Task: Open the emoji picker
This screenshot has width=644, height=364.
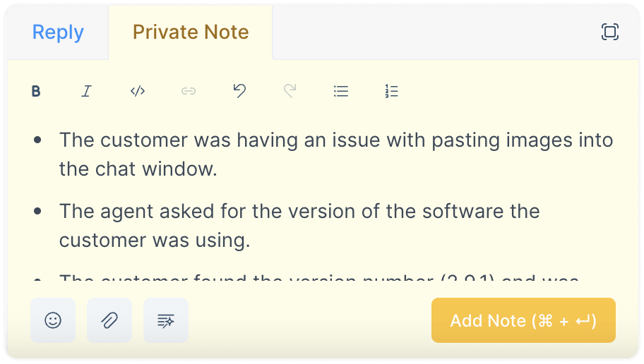Action: [53, 320]
